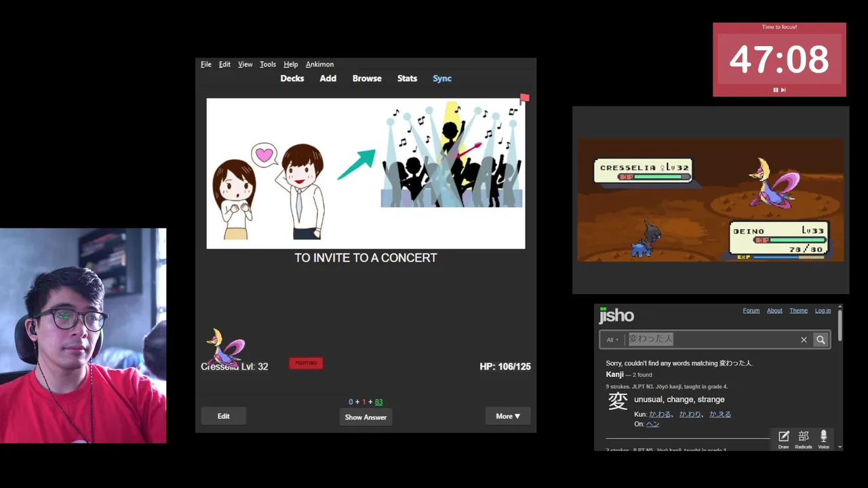Click the かえる kun reading link
This screenshot has height=488, width=868.
pyautogui.click(x=720, y=414)
